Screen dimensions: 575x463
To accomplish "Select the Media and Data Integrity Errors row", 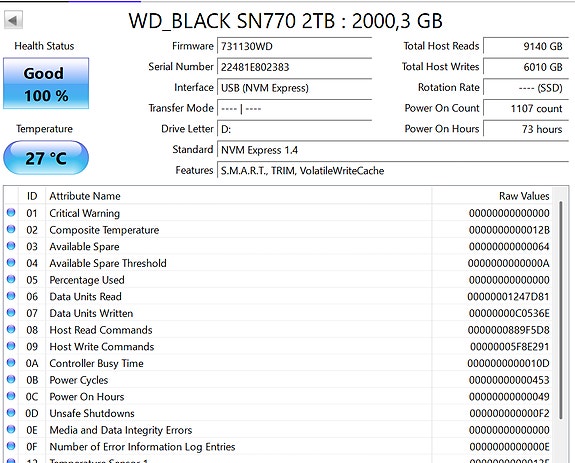I will [278, 430].
